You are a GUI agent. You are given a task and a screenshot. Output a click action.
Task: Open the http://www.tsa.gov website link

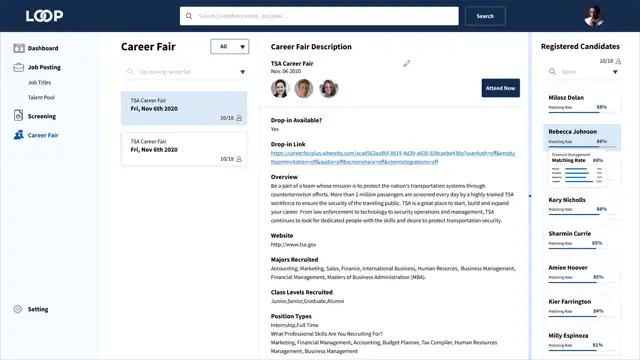(x=293, y=244)
